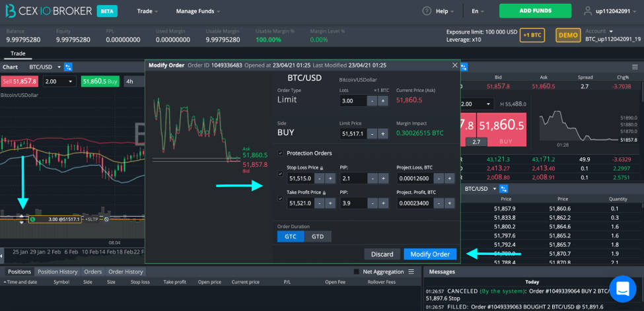Increase Project Loss BTC with plus button
This screenshot has width=644, height=311.
tap(450, 178)
